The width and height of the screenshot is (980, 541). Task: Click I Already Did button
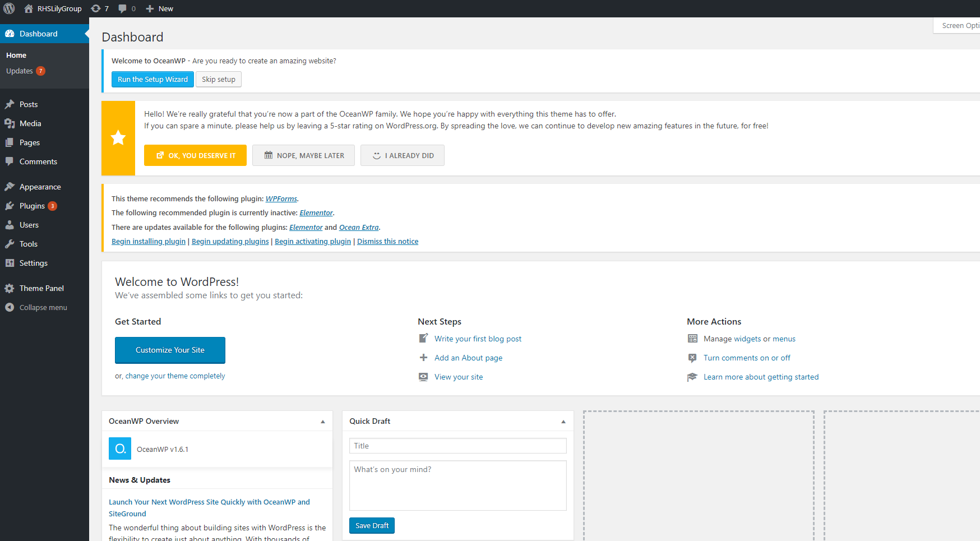click(403, 155)
